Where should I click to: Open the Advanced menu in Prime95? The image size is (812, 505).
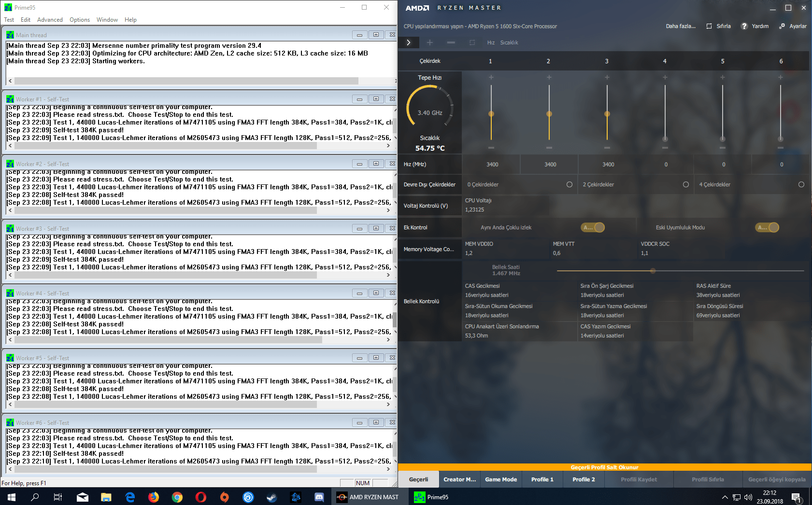point(50,20)
